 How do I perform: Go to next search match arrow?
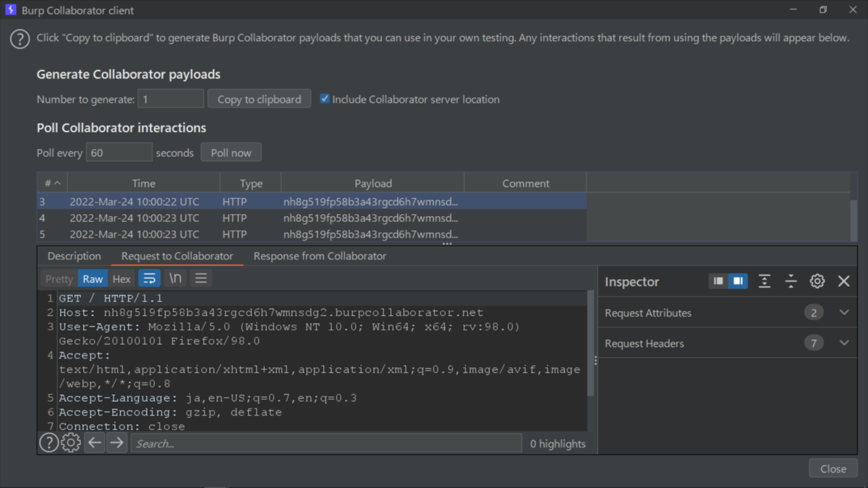pyautogui.click(x=116, y=443)
